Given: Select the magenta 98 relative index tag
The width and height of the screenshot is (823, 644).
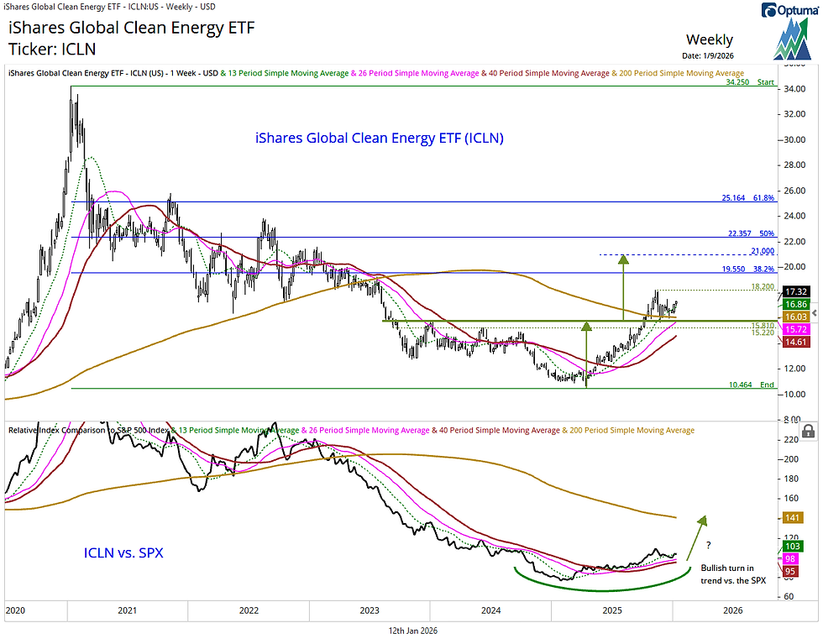Looking at the screenshot, I should click(x=790, y=559).
